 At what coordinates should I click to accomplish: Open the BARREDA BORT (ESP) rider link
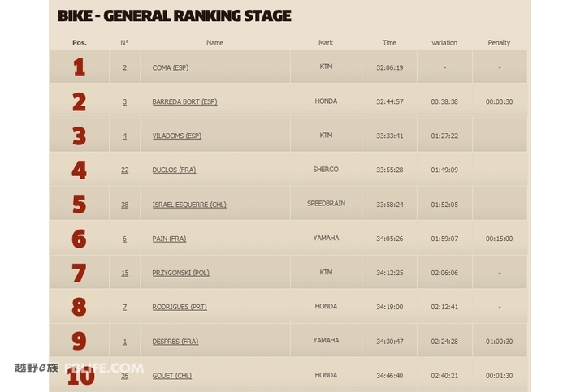184,101
